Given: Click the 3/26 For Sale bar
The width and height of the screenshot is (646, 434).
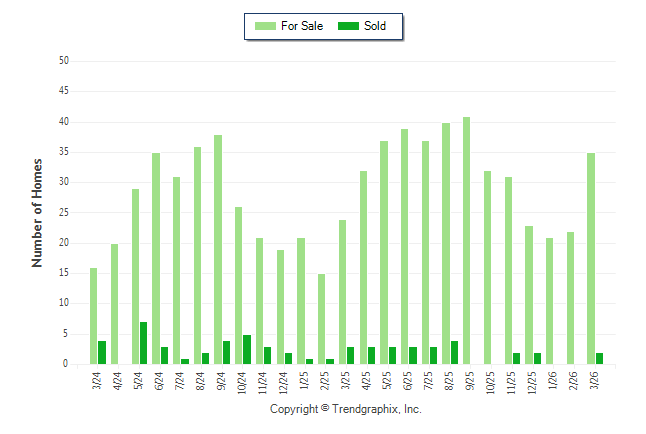Looking at the screenshot, I should [x=591, y=258].
